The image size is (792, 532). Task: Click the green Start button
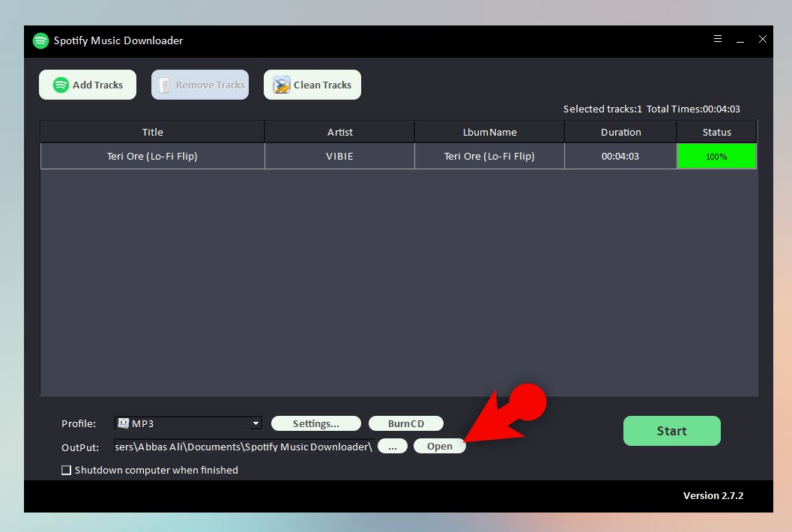pyautogui.click(x=672, y=431)
